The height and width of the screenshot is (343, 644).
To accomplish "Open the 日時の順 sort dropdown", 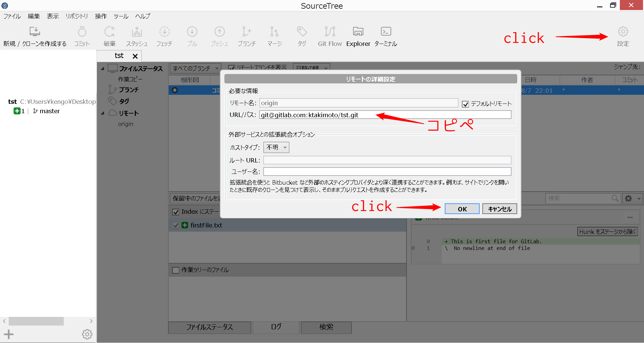I will pos(312,68).
